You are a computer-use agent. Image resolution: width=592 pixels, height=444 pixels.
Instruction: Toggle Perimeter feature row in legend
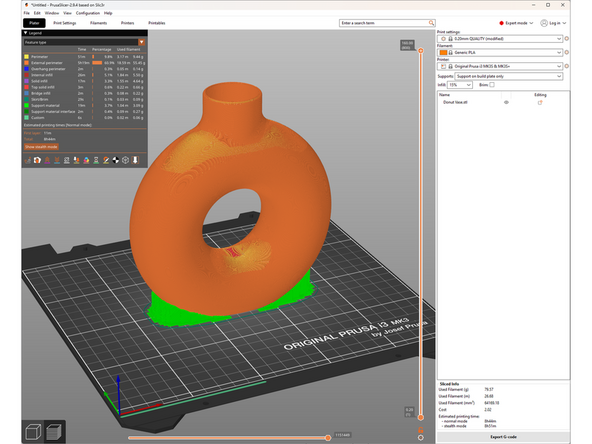click(x=85, y=57)
